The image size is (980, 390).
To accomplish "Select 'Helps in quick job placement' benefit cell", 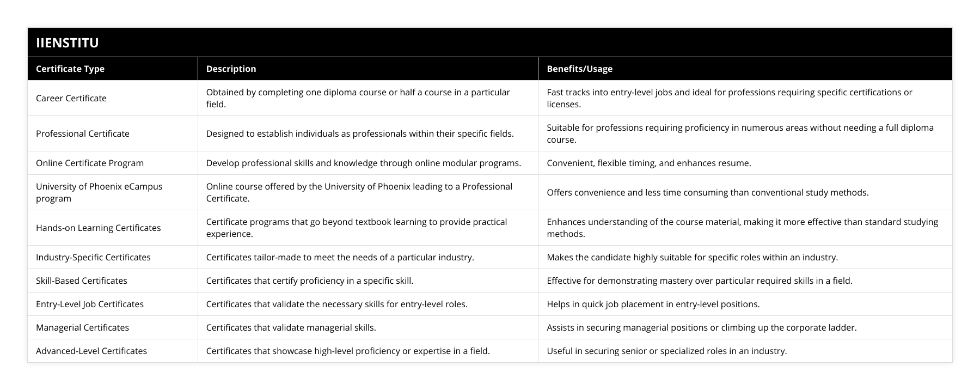I will click(x=653, y=304).
